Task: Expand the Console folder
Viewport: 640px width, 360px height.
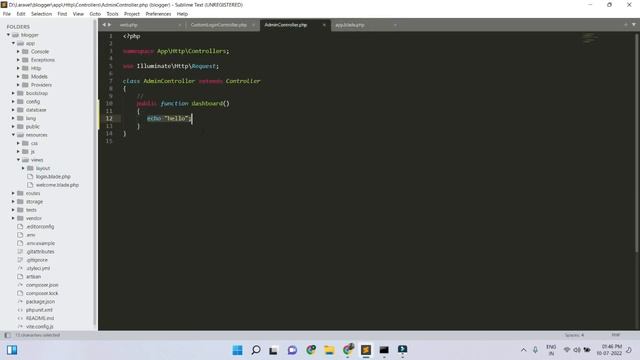Action: pyautogui.click(x=18, y=51)
